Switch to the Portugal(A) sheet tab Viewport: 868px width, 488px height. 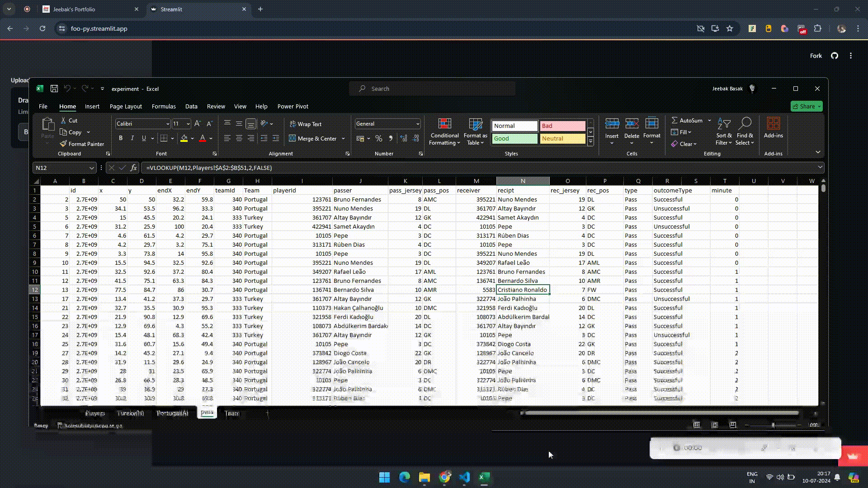[x=172, y=413]
